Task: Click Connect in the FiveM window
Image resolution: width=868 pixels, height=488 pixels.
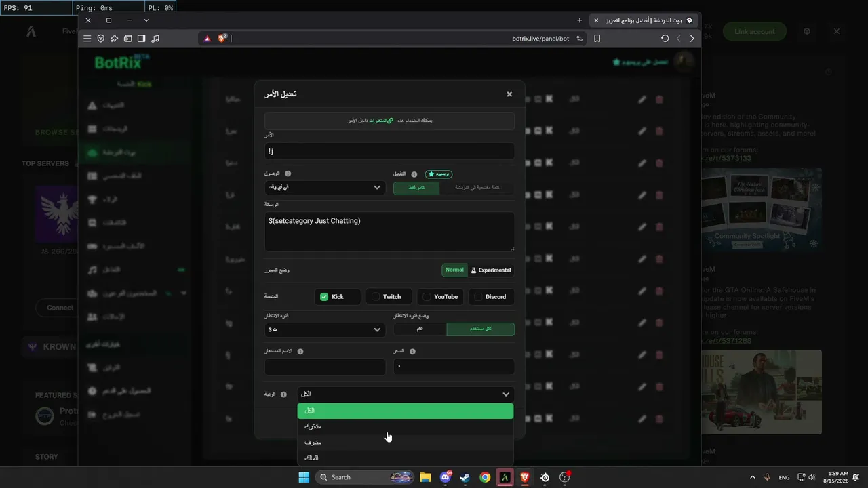Action: (x=60, y=308)
